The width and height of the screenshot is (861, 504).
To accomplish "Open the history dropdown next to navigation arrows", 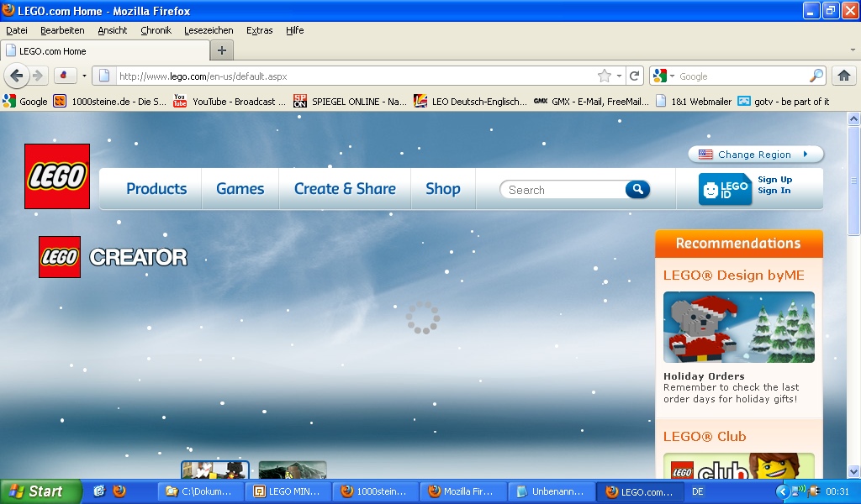I will coord(84,76).
